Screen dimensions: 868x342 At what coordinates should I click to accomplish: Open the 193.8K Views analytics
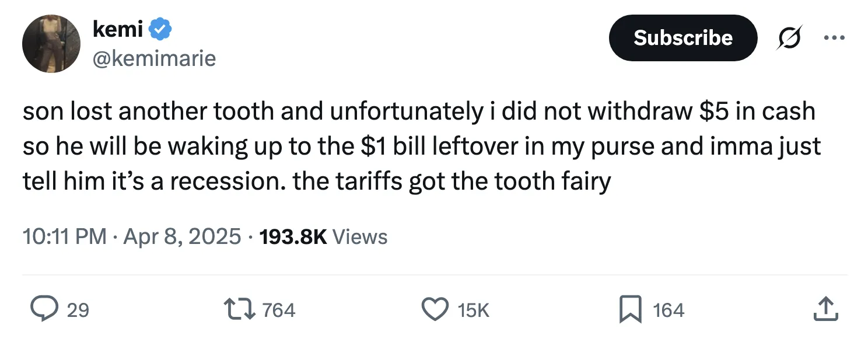pyautogui.click(x=321, y=236)
